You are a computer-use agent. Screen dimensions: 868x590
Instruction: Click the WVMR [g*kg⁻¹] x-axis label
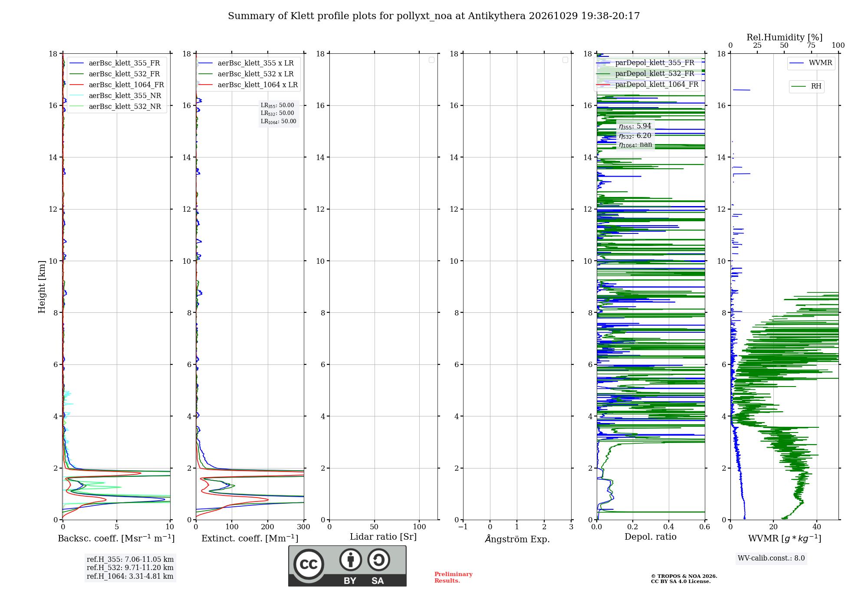[x=785, y=539]
